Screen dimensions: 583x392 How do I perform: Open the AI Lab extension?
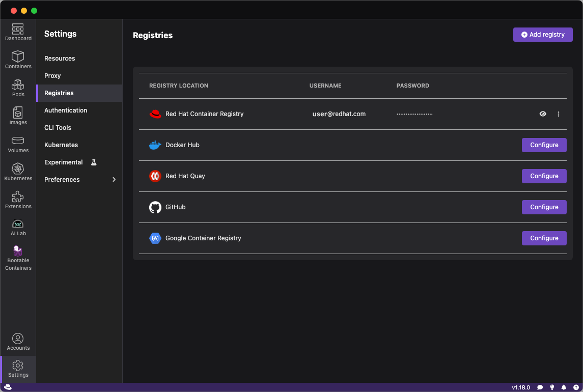click(18, 227)
